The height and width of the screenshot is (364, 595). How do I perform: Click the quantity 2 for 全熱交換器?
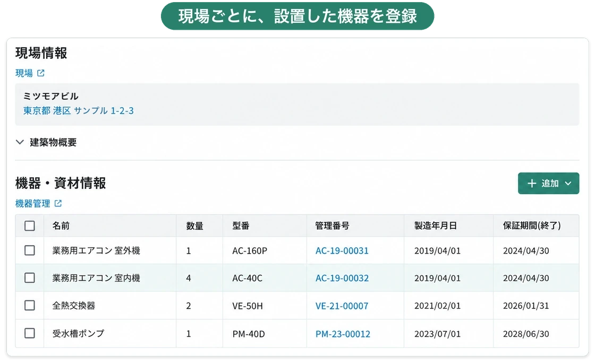click(189, 306)
